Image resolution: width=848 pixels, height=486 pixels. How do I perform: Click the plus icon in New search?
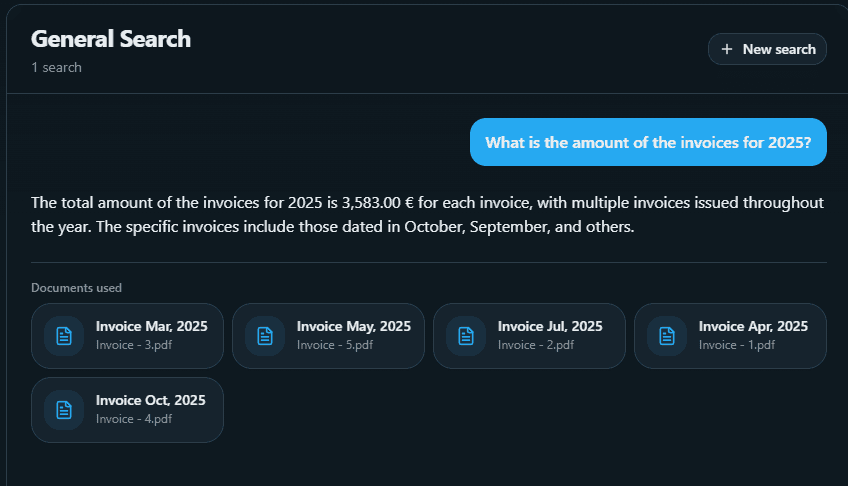pos(727,49)
